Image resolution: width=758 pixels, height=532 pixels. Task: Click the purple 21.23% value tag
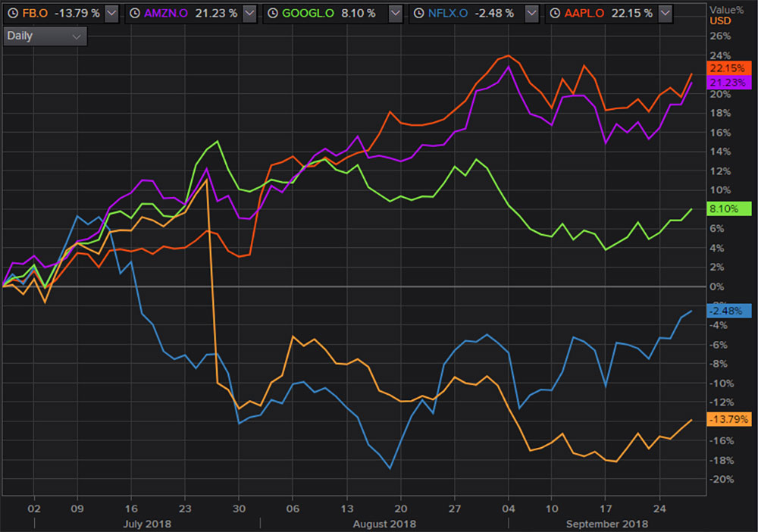pyautogui.click(x=728, y=83)
